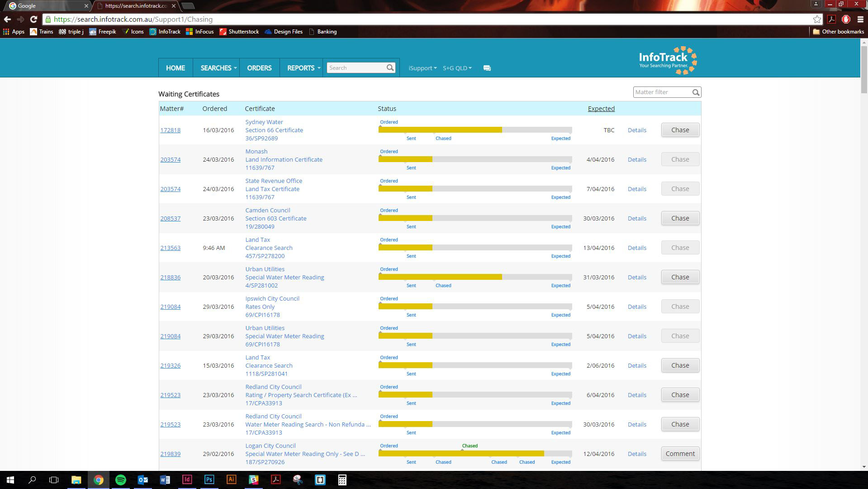This screenshot has width=868, height=489.
Task: Click the Adobe Acrobat extension icon
Action: pyautogui.click(x=831, y=19)
